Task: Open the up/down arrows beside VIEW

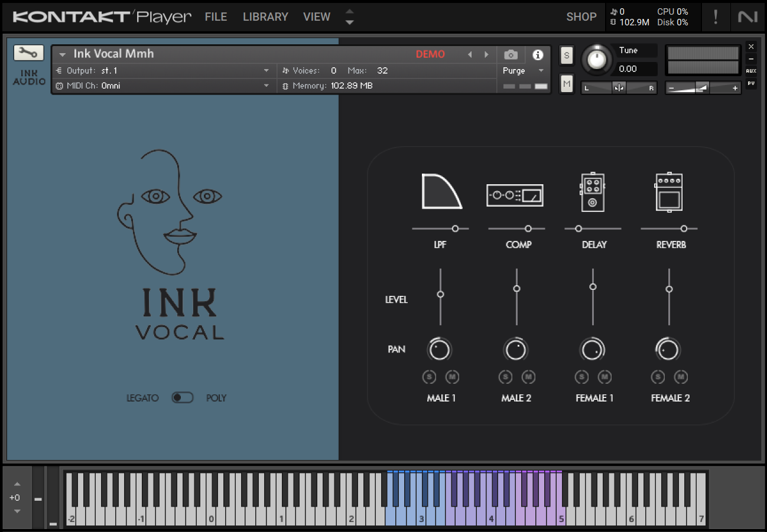Action: coord(349,17)
